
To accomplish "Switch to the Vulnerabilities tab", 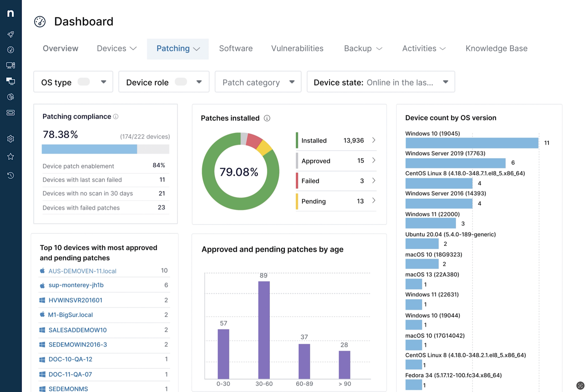I will [x=297, y=49].
